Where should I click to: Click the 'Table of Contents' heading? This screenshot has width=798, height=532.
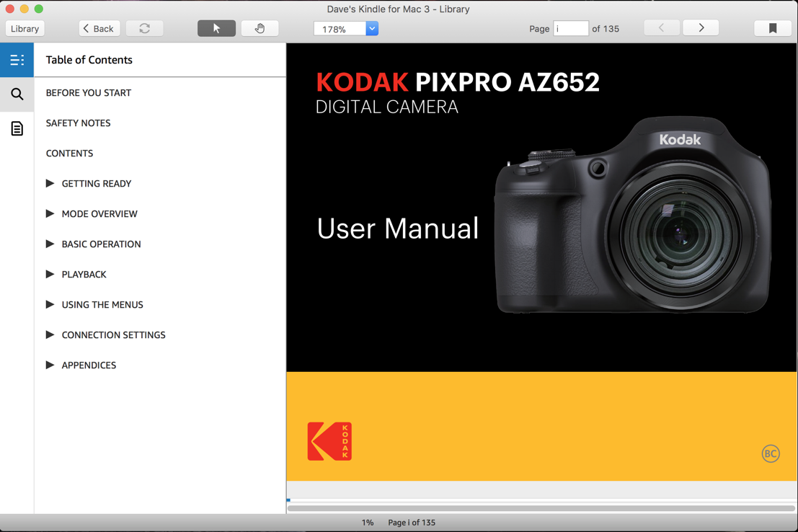coord(89,60)
